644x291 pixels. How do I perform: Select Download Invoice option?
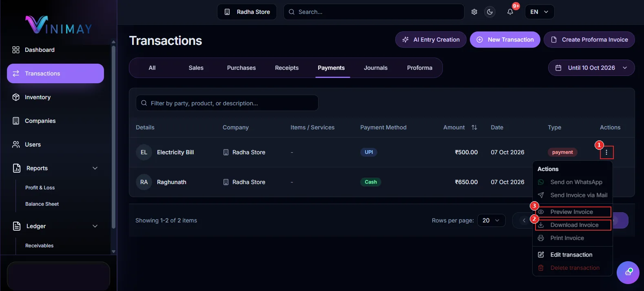[573, 225]
